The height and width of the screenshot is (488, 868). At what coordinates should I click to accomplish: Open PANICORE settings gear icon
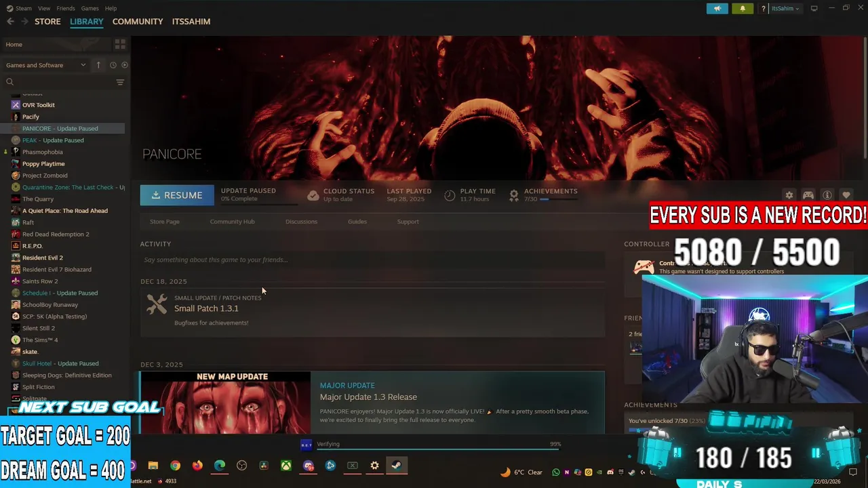click(789, 195)
